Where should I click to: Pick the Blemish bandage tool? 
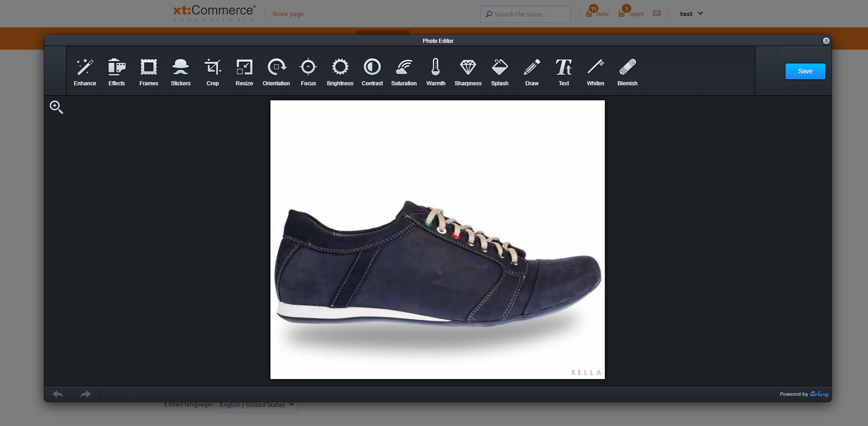point(628,72)
